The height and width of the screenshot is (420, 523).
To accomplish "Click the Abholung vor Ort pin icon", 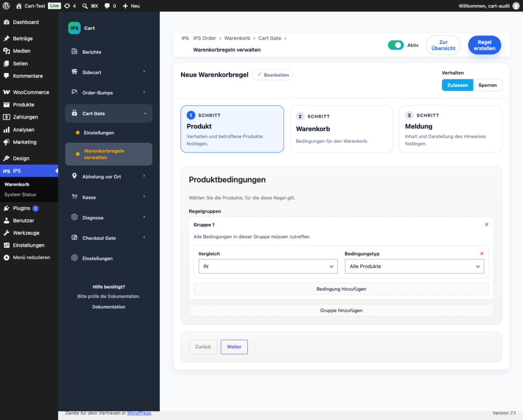I will (75, 176).
